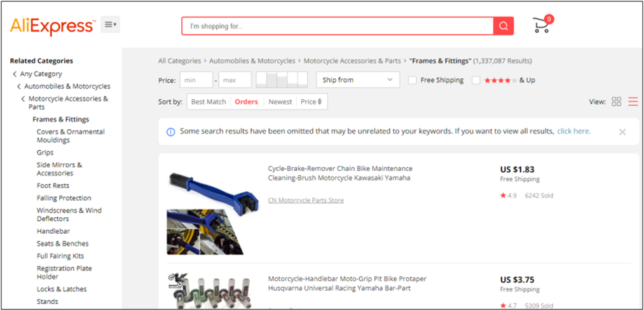Enable the Free Shipping checkbox
Image resolution: width=644 pixels, height=310 pixels.
(413, 81)
